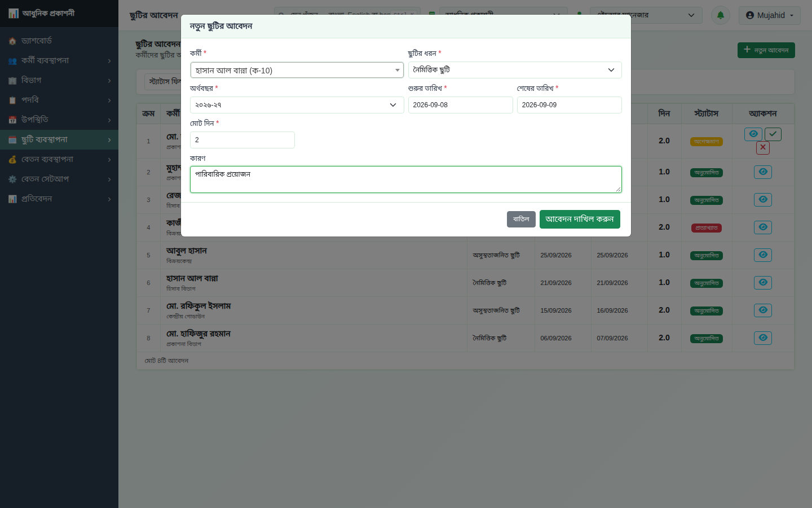Open the কর্মী employee dropdown in the dialog
Screen dimensions: 812x508
(x=297, y=70)
